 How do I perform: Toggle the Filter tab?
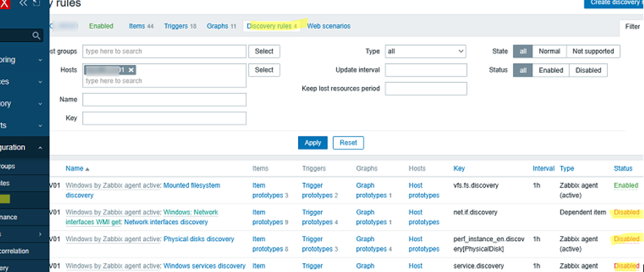point(632,26)
